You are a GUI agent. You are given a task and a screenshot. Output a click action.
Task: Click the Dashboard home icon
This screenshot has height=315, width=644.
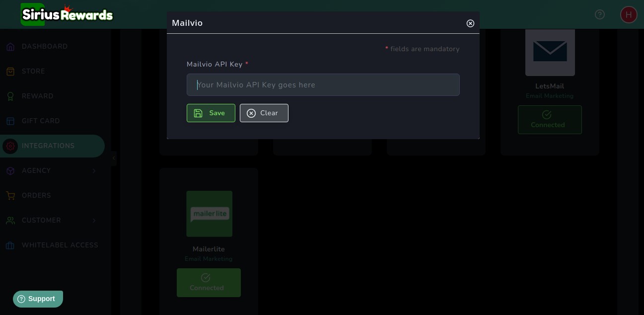tap(10, 47)
